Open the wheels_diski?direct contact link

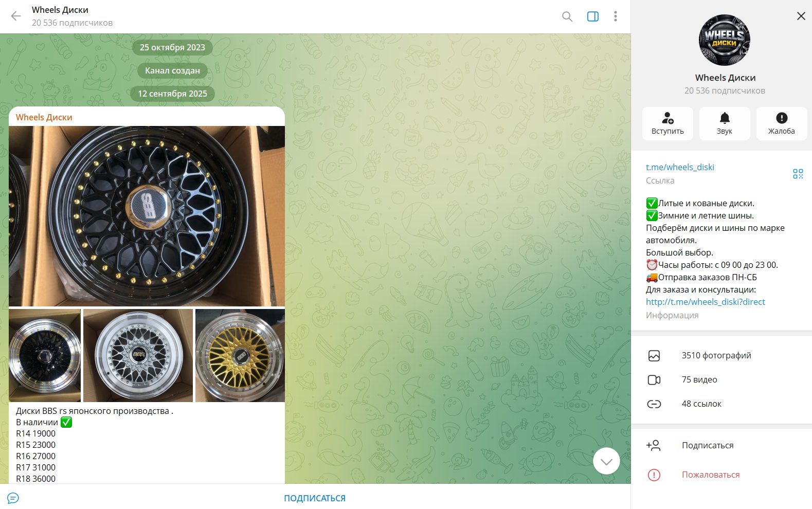(x=705, y=302)
